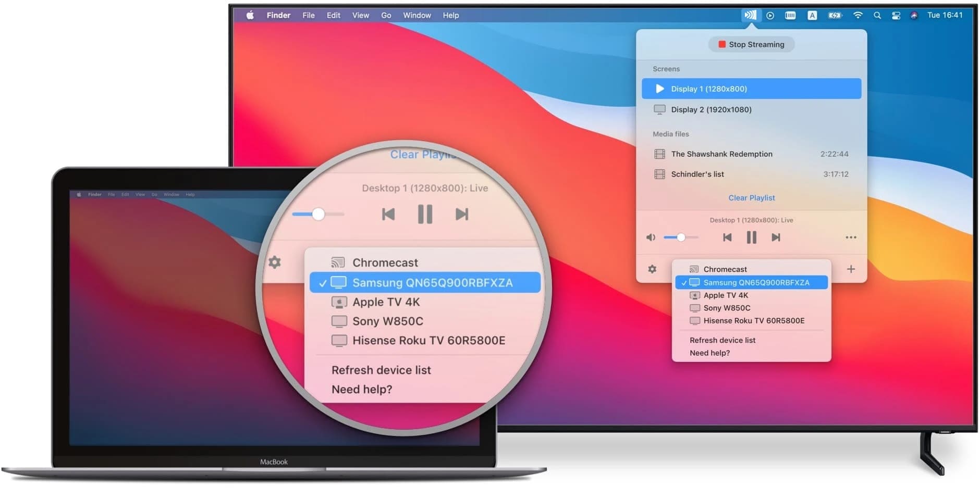The image size is (980, 500).
Task: Click the Clear Playlist link
Action: click(x=751, y=197)
